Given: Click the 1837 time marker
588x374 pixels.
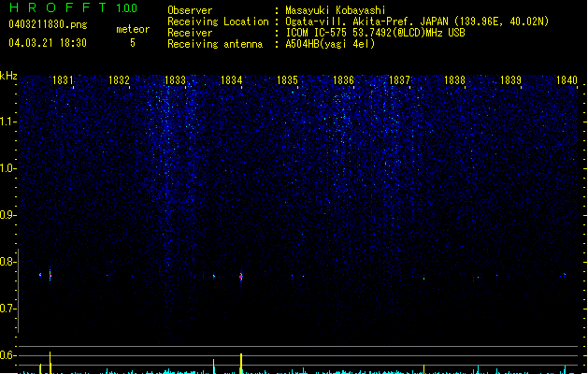Looking at the screenshot, I should pyautogui.click(x=399, y=80).
